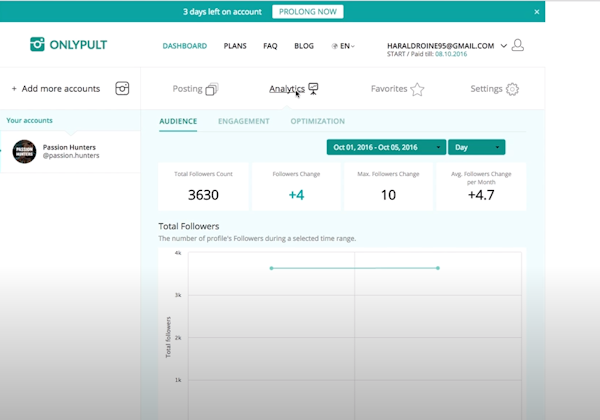Viewport: 600px width, 420px height.
Task: Click the Passion Hunters account name
Action: pos(69,147)
